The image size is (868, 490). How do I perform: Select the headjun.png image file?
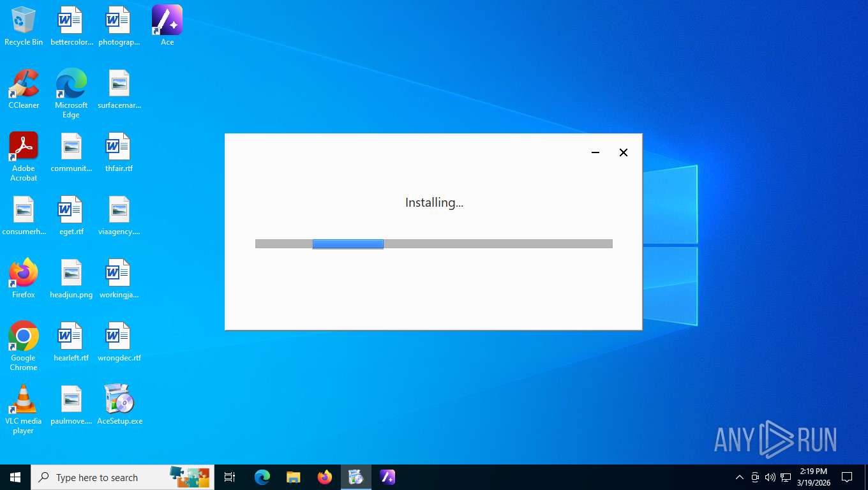[x=71, y=279]
